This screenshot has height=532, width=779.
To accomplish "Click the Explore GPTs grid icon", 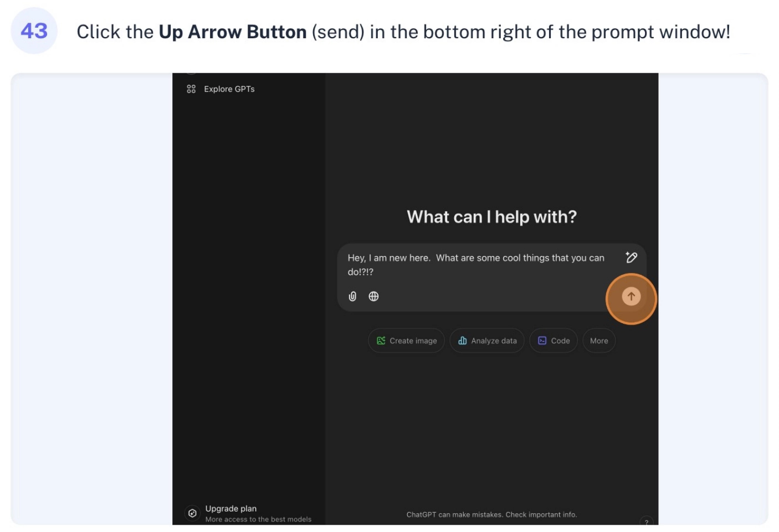I will (x=191, y=89).
